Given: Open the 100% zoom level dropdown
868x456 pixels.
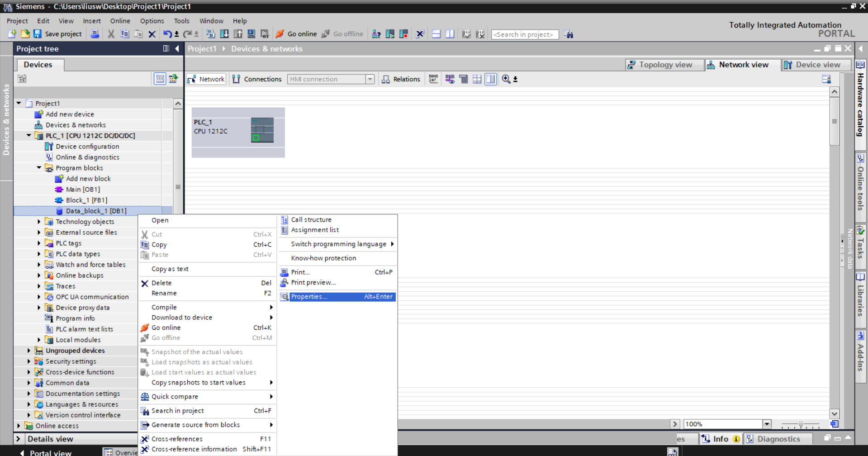Looking at the screenshot, I should 767,424.
